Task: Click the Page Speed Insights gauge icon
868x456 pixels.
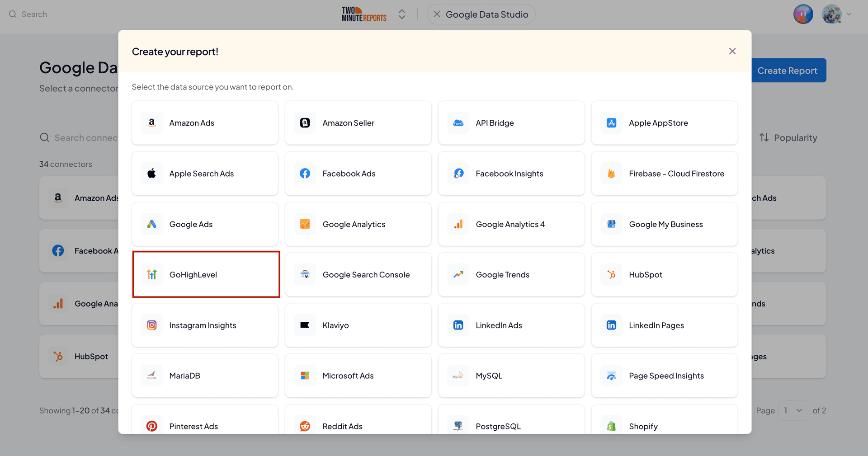Action: pyautogui.click(x=612, y=376)
